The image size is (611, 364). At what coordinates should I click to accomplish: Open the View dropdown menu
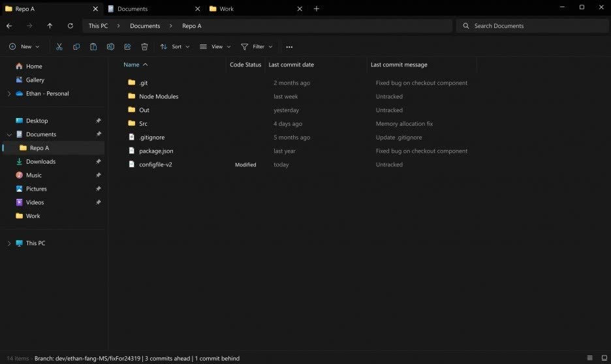[x=215, y=47]
